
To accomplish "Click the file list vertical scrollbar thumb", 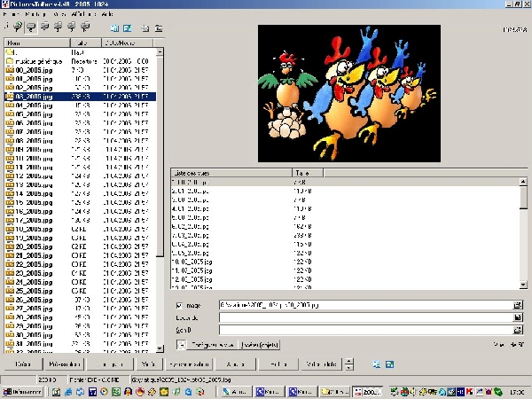I will (160, 156).
